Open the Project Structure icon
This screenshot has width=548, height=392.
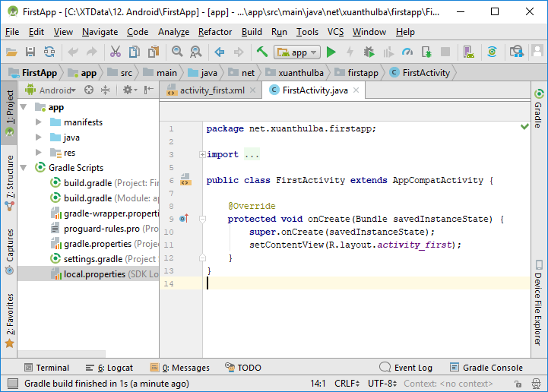coord(516,52)
